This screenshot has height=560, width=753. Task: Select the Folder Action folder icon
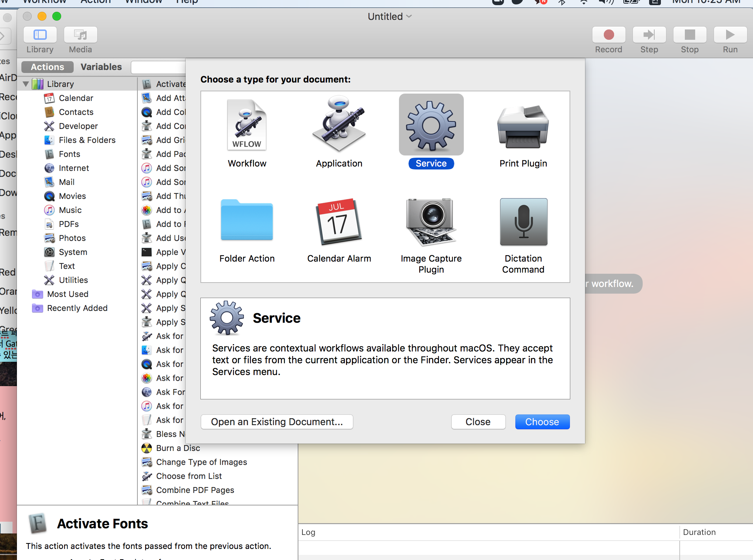click(x=247, y=220)
